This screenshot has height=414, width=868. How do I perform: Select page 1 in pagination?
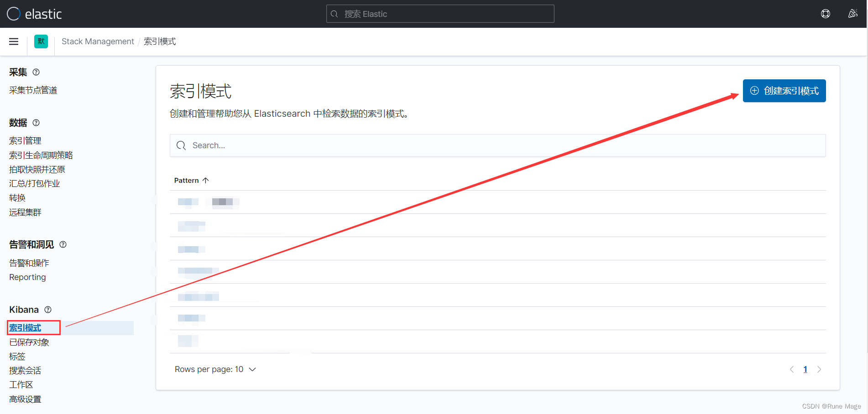(805, 369)
